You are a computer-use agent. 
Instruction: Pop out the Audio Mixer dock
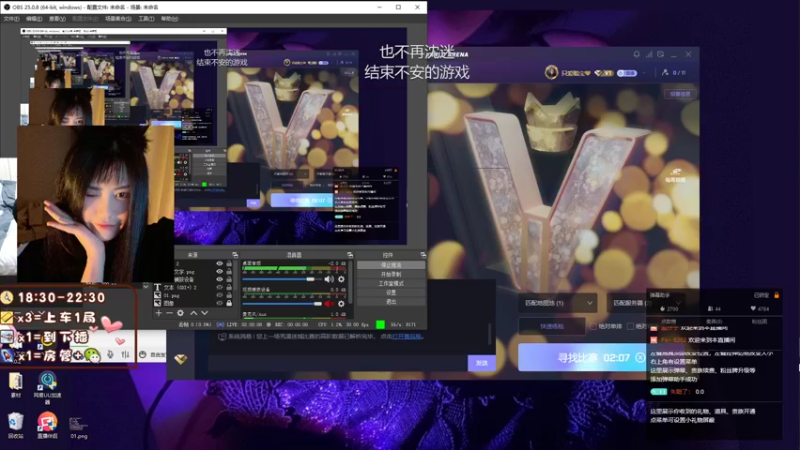[350, 255]
